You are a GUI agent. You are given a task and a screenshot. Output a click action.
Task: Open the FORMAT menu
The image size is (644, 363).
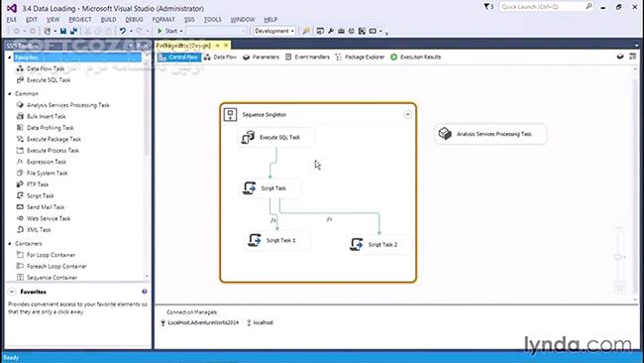click(163, 19)
